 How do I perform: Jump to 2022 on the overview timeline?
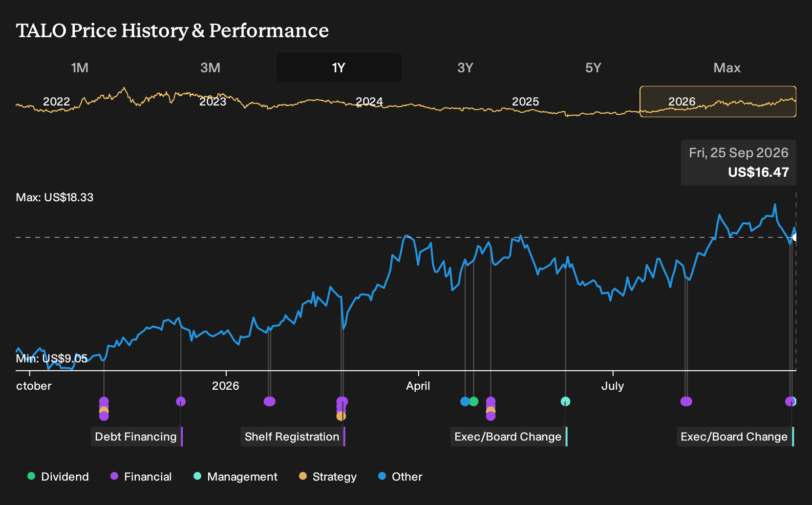57,102
